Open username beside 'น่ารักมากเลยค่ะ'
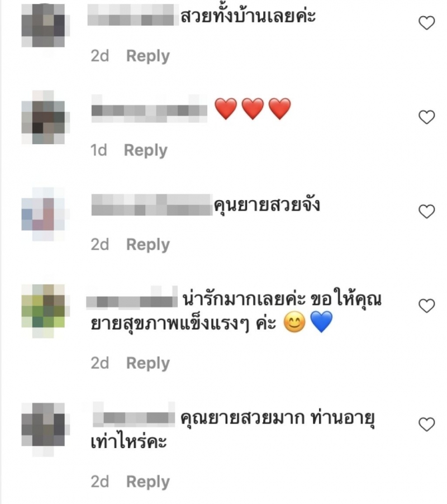447x504 pixels. click(132, 298)
